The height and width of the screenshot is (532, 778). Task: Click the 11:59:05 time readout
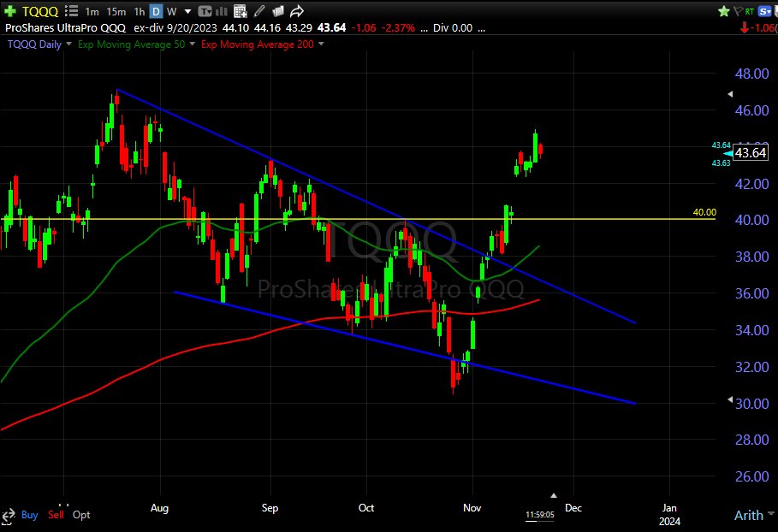pos(540,515)
